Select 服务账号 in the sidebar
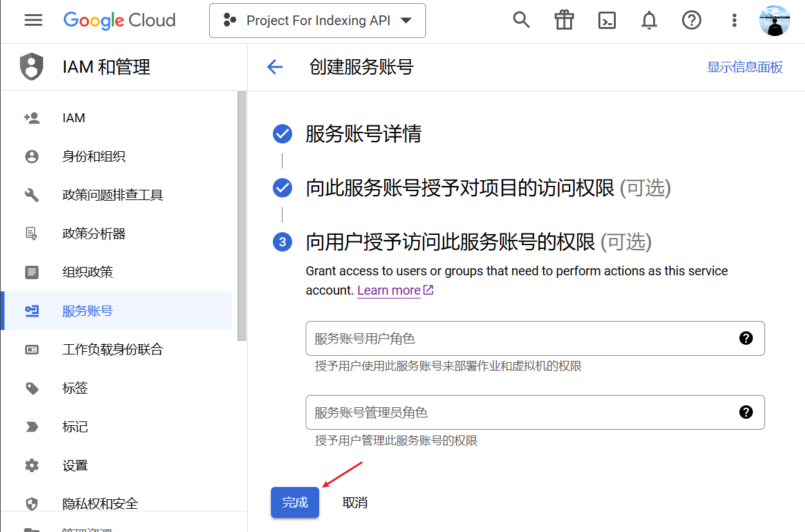This screenshot has height=532, width=805. coord(88,311)
